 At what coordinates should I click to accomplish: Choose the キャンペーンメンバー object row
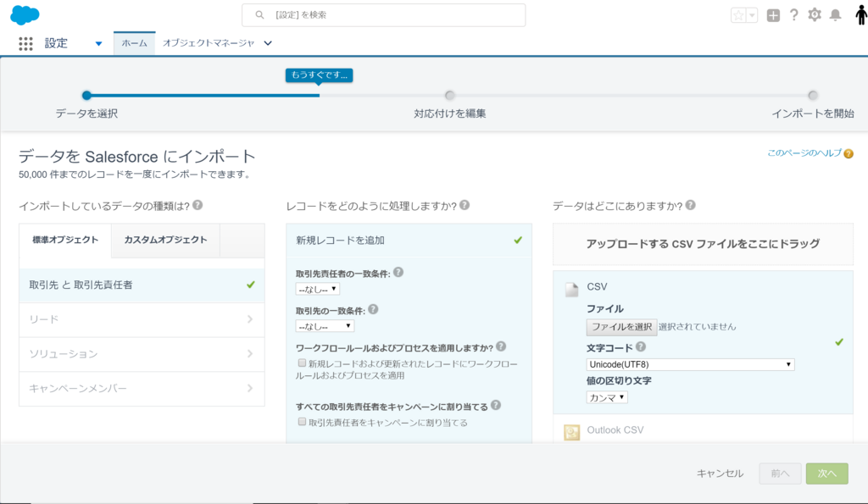pos(142,388)
